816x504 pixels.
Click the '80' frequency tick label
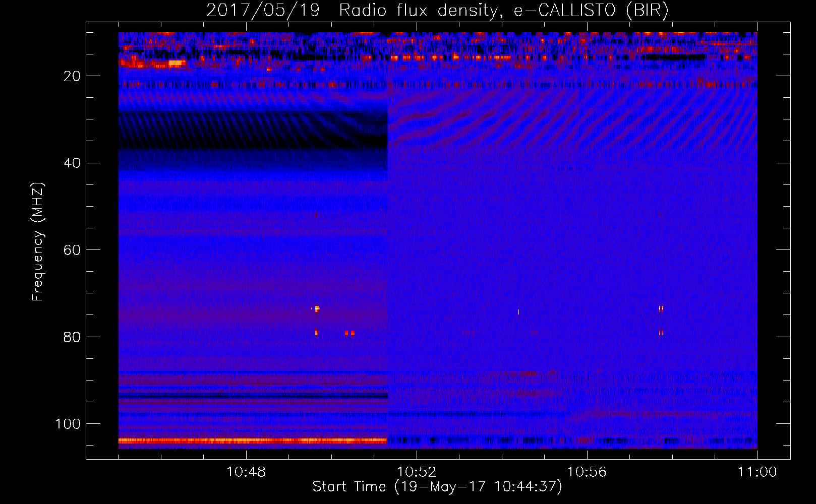(x=72, y=337)
